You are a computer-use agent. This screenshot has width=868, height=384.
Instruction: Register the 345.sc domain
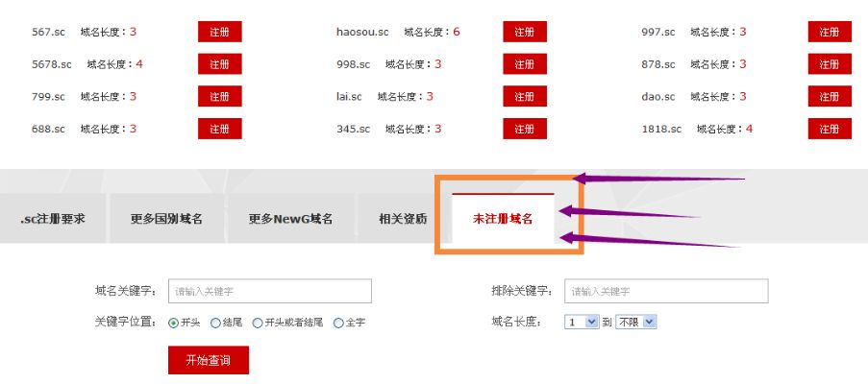coord(525,129)
